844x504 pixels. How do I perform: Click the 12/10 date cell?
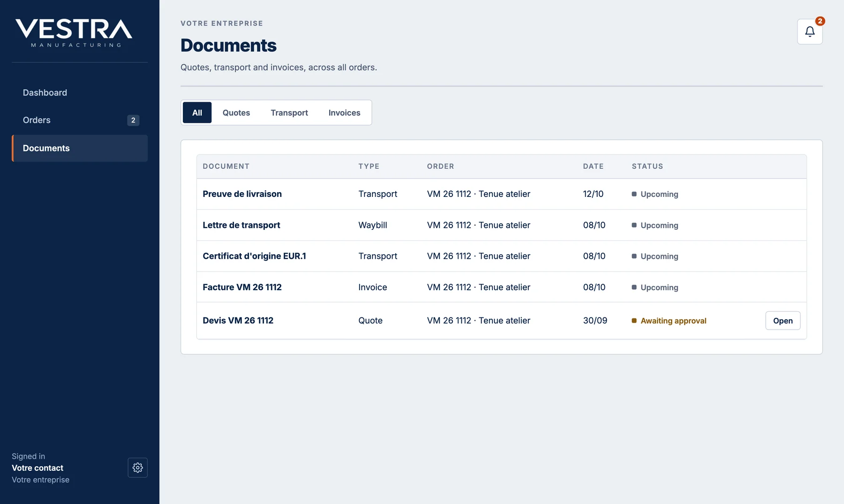point(593,194)
